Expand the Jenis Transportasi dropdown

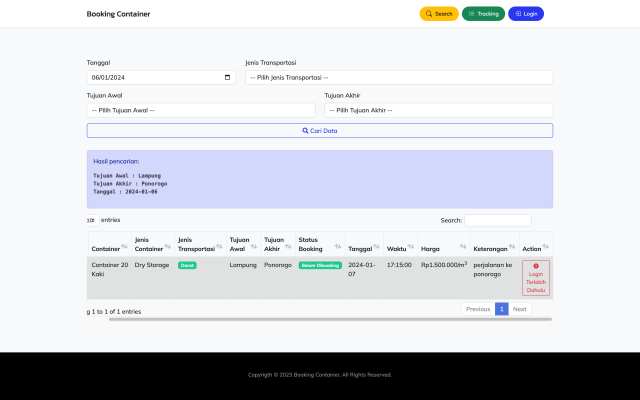(398, 77)
